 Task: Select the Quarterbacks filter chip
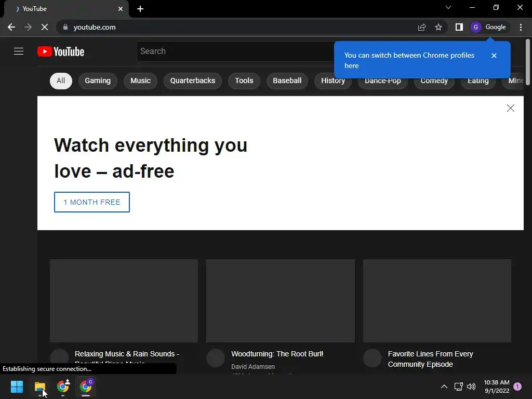coord(193,81)
